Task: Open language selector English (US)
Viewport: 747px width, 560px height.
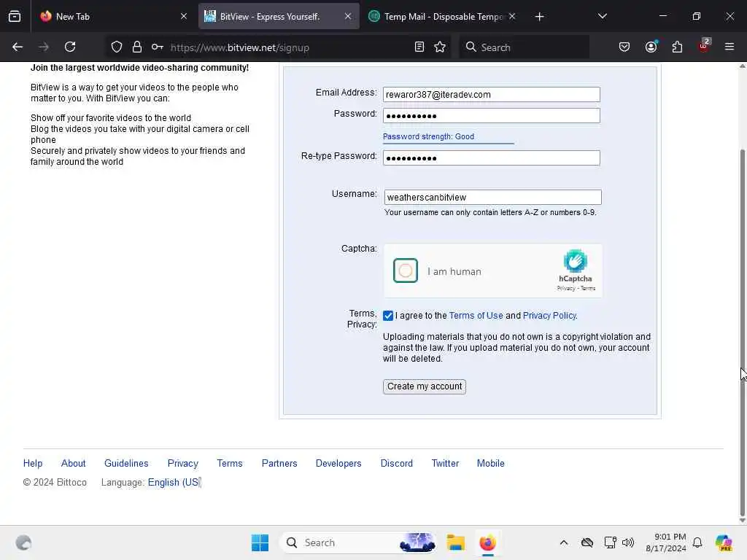Action: [x=174, y=483]
